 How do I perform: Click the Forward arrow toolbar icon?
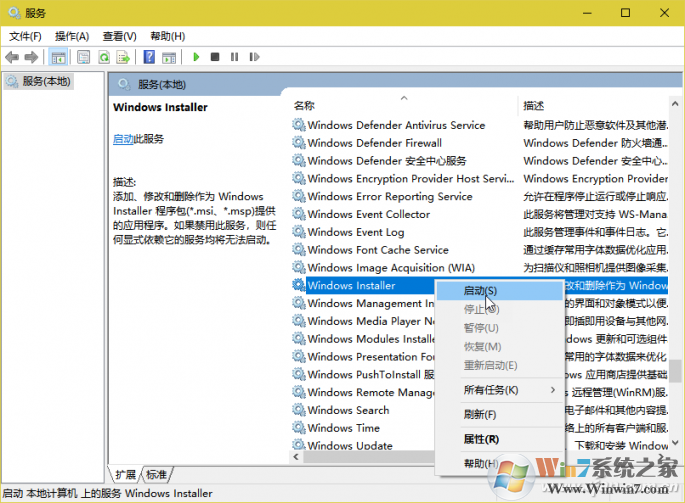tap(31, 57)
